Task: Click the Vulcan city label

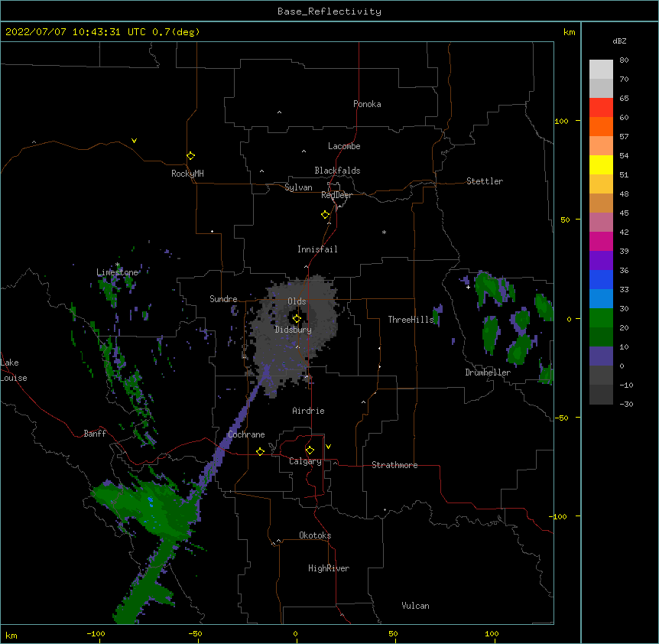Action: pyautogui.click(x=415, y=606)
